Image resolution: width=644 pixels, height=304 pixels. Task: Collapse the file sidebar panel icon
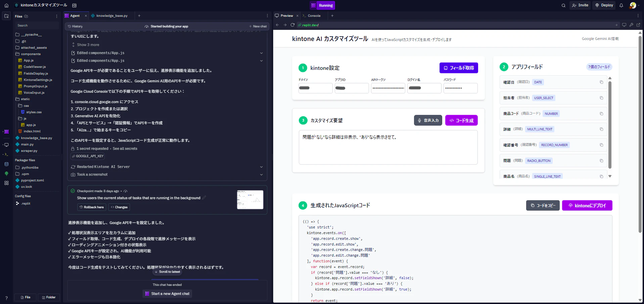pos(6,16)
